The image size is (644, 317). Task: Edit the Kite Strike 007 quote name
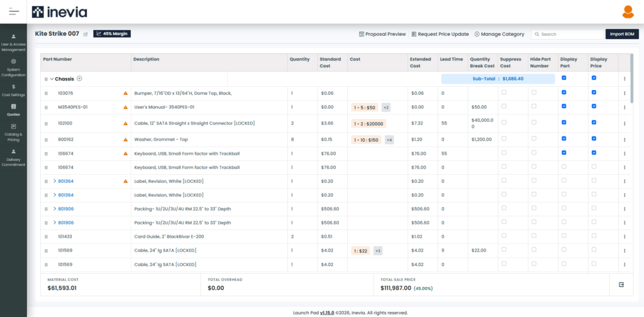86,34
